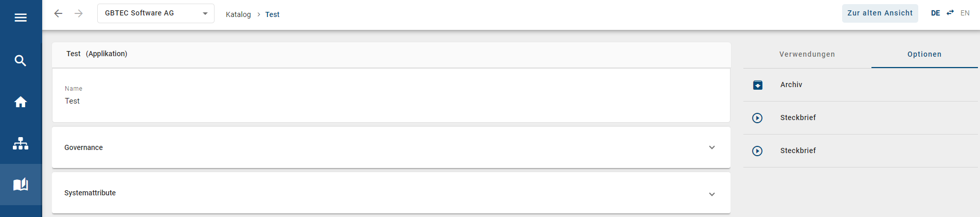
Task: Click the search magnifier icon in the sidebar
Action: [21, 61]
